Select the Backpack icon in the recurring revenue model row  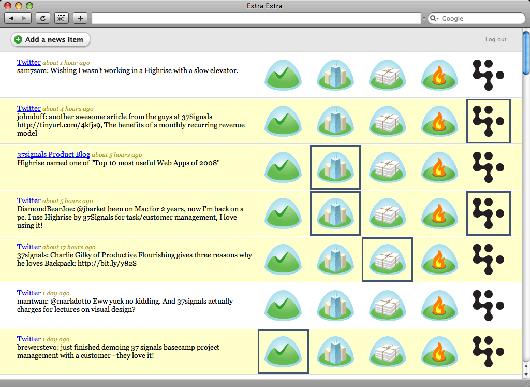(x=387, y=121)
